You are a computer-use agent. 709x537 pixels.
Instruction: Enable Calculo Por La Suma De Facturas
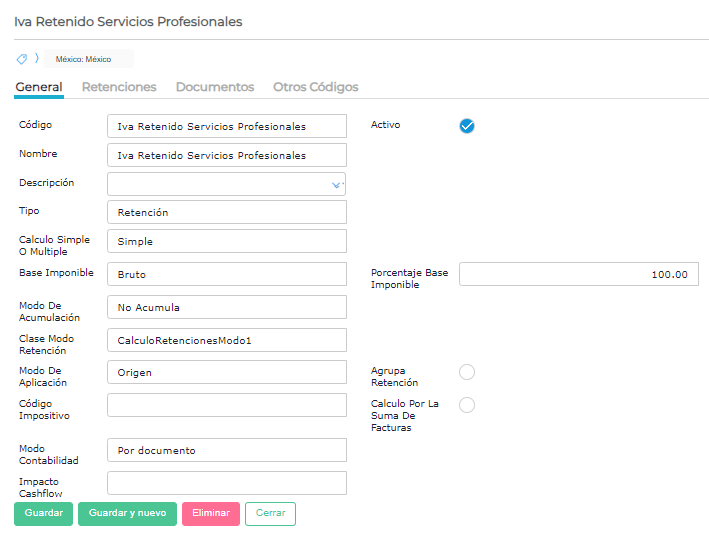pyautogui.click(x=467, y=405)
